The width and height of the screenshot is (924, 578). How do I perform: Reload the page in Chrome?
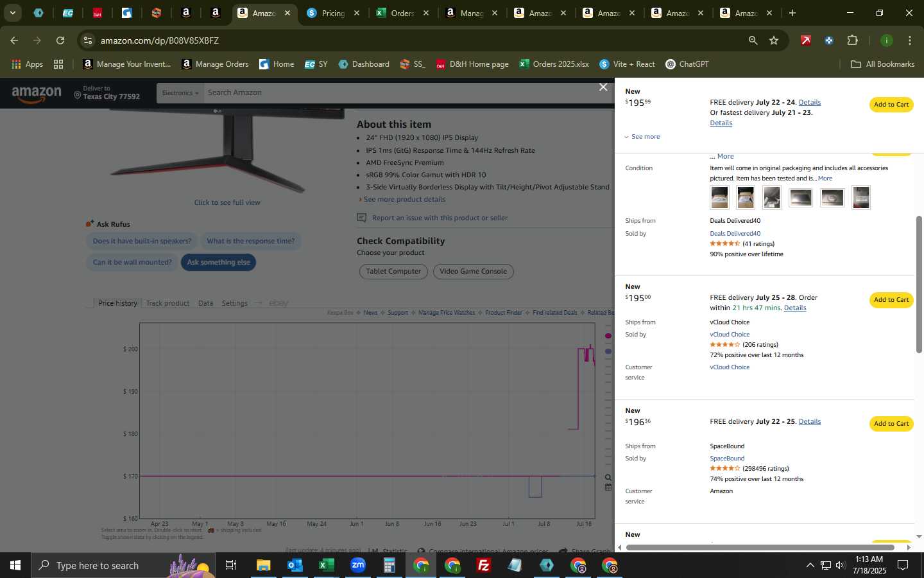tap(60, 40)
